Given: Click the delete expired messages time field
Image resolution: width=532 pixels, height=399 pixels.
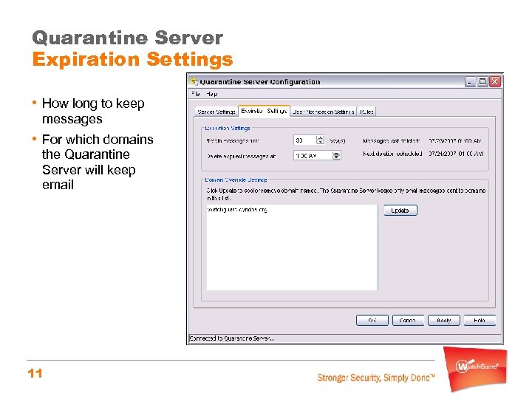Looking at the screenshot, I should click(313, 155).
